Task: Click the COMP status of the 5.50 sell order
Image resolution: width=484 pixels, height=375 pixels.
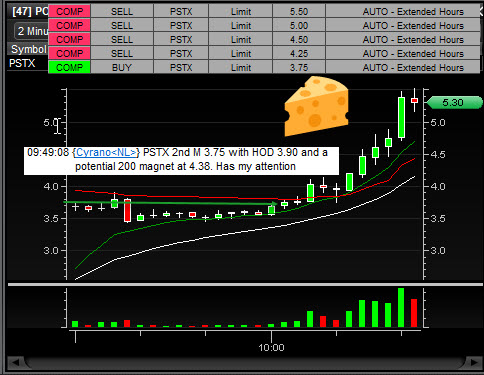Action: click(69, 11)
